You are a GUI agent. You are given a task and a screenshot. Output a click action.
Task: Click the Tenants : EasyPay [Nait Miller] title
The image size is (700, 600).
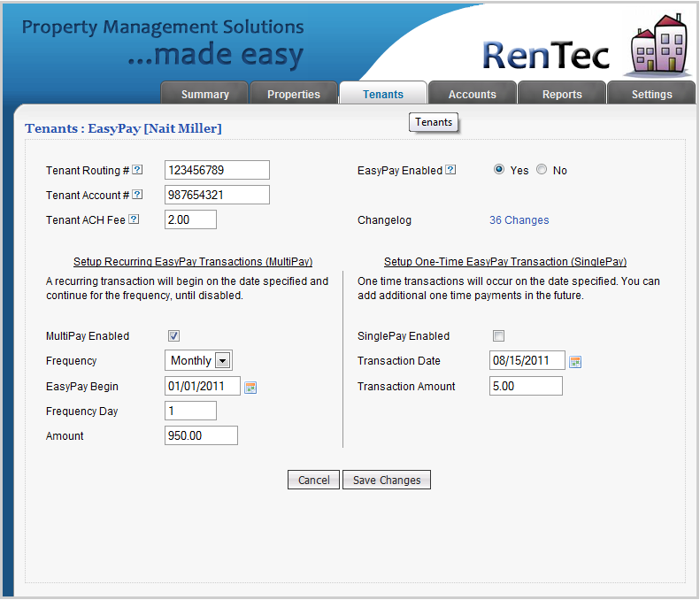123,128
